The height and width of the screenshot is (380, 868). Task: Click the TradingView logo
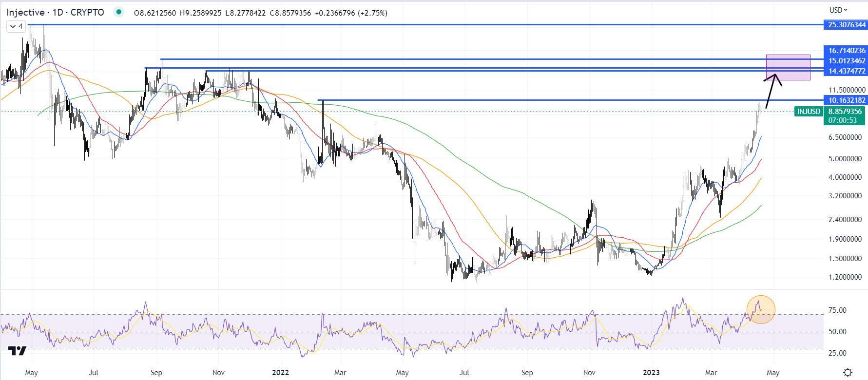[18, 351]
